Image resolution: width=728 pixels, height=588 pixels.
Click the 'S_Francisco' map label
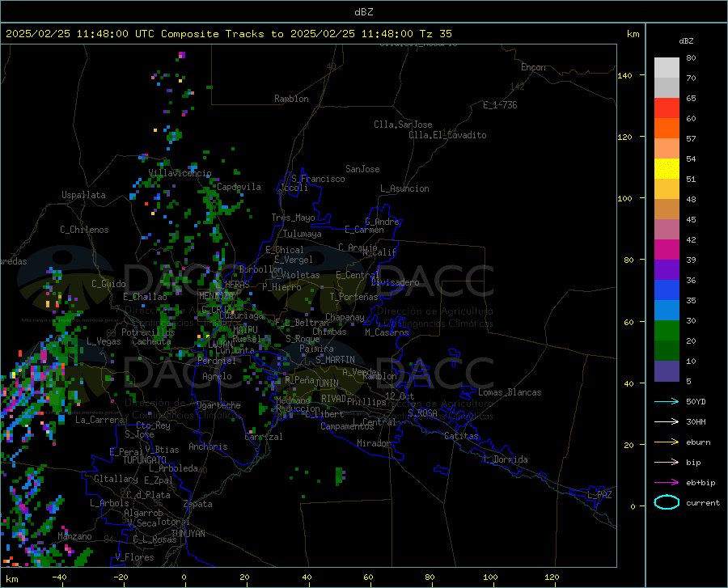tap(318, 179)
